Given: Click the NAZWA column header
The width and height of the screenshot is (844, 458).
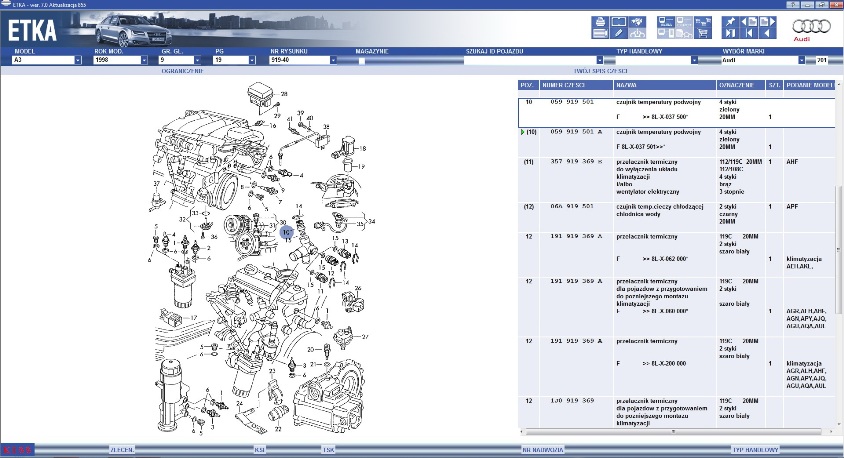Looking at the screenshot, I should coord(665,85).
